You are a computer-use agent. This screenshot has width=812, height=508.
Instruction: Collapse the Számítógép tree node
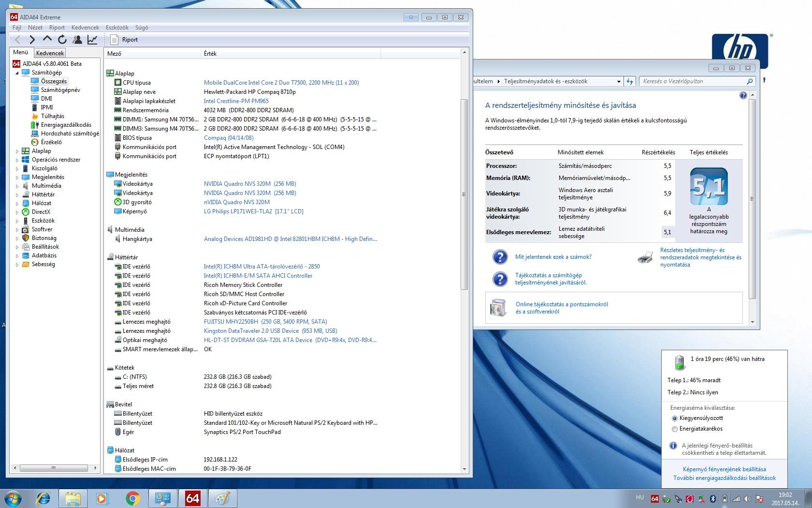(x=17, y=73)
